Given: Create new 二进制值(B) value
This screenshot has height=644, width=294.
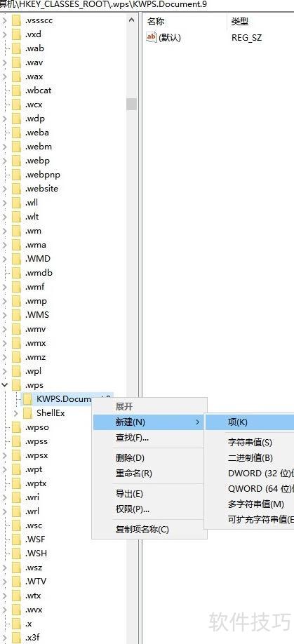Looking at the screenshot, I should pos(249,457).
